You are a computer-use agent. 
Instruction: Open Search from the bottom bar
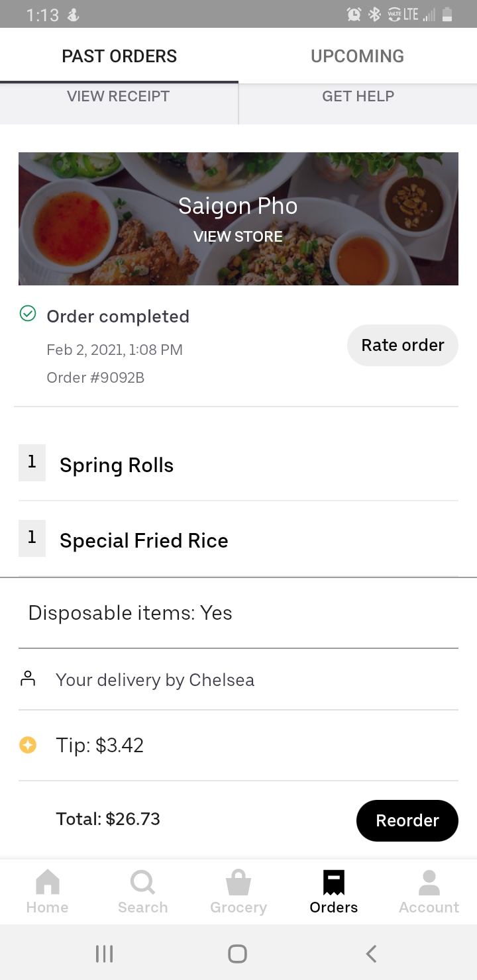tap(142, 883)
